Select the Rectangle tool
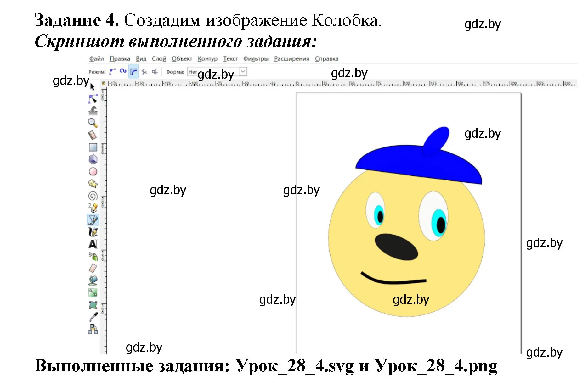The image size is (588, 383). [93, 147]
